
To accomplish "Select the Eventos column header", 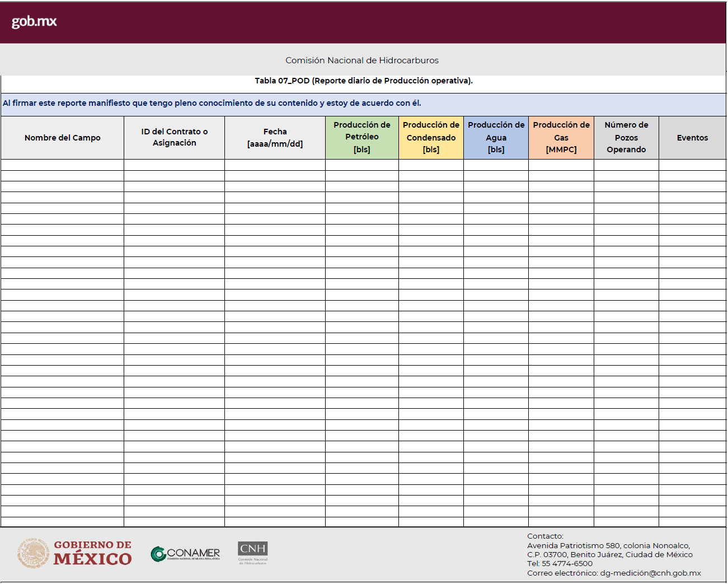I will coord(692,138).
